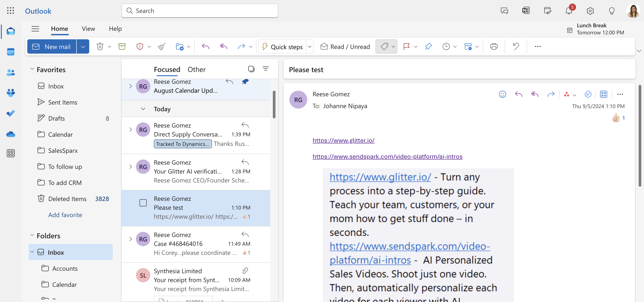Collapse the Today message group
Viewport: 644px width, 302px height.
click(x=143, y=109)
